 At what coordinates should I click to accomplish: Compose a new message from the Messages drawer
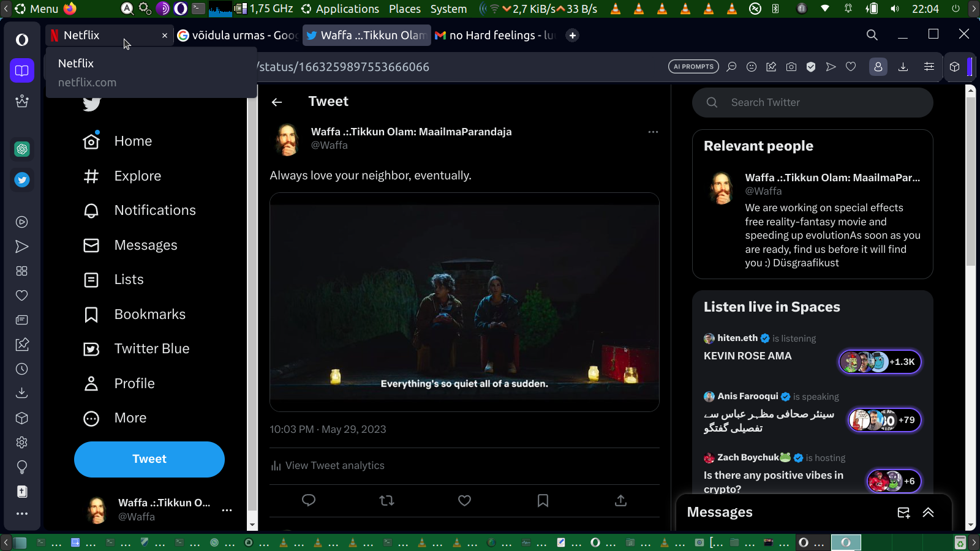click(x=903, y=512)
